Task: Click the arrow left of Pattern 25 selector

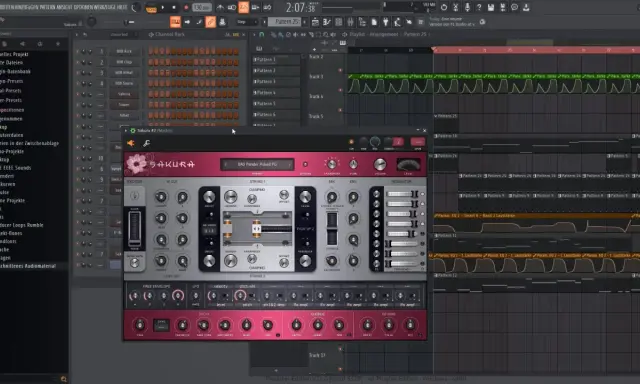Action: click(264, 22)
